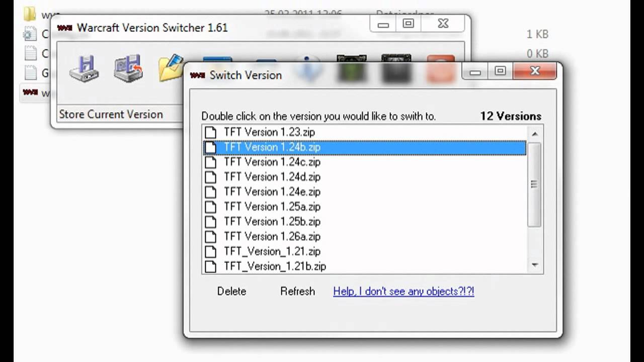Click the version list scrollbar down arrow

(x=534, y=265)
